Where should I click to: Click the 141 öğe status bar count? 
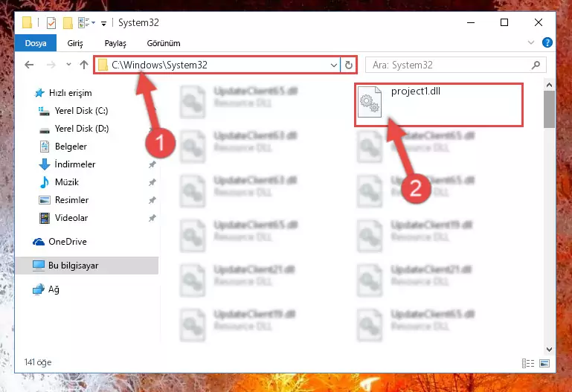pyautogui.click(x=38, y=362)
